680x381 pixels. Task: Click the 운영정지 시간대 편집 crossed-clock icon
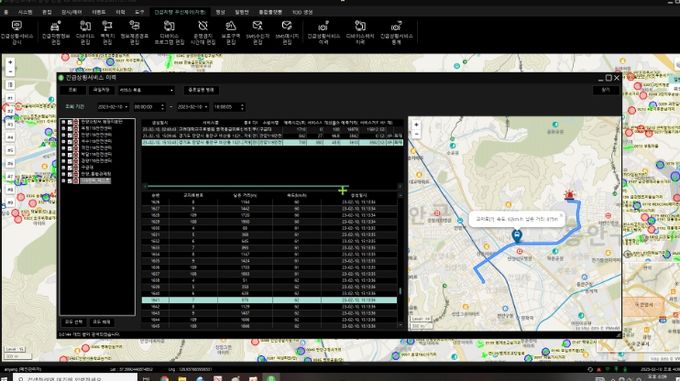pyautogui.click(x=203, y=32)
